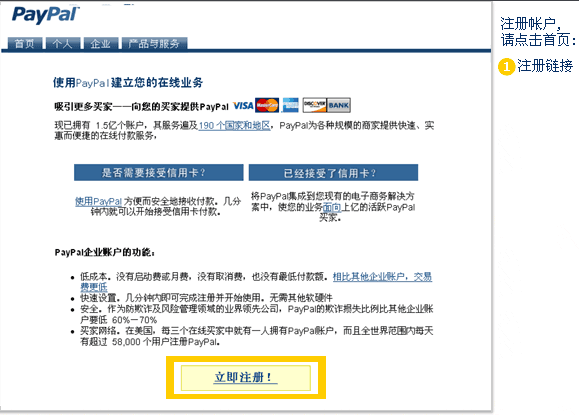Click the PayPal logo
Viewport: 579px width, 415px height.
point(45,15)
